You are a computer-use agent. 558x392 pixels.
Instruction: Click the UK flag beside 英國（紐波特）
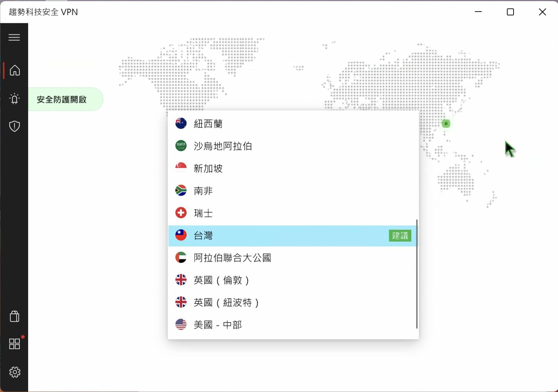181,302
